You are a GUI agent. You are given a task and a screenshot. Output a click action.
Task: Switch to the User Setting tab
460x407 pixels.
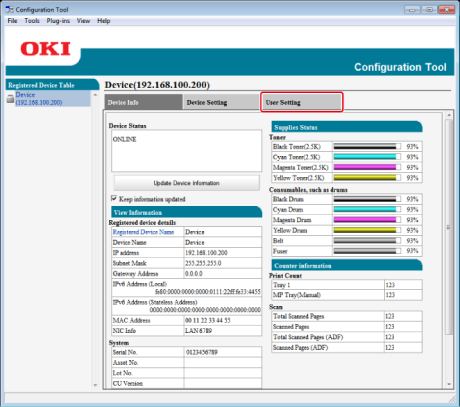301,102
